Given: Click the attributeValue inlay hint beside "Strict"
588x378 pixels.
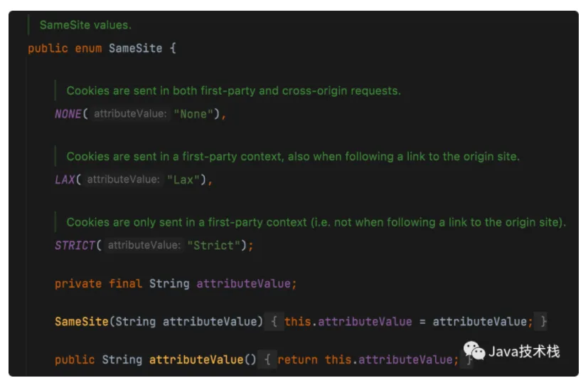Looking at the screenshot, I should tap(143, 245).
